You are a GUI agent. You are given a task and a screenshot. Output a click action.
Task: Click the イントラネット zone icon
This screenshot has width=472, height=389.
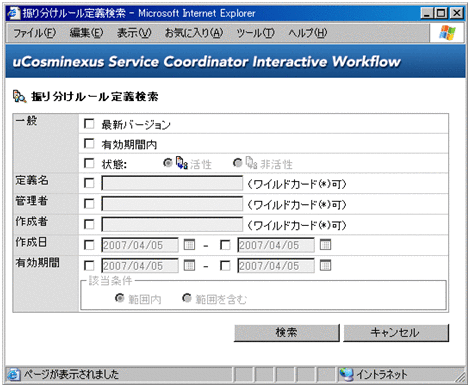tap(346, 375)
